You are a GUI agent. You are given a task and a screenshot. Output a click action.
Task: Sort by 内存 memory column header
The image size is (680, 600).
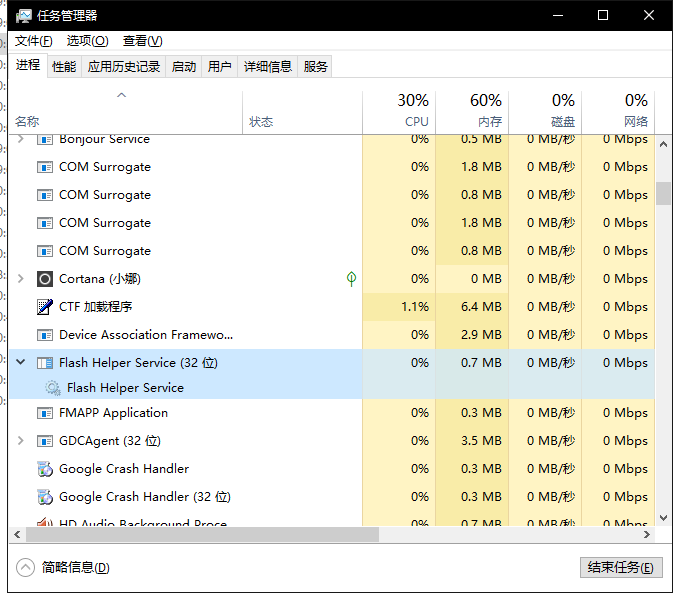[472, 112]
